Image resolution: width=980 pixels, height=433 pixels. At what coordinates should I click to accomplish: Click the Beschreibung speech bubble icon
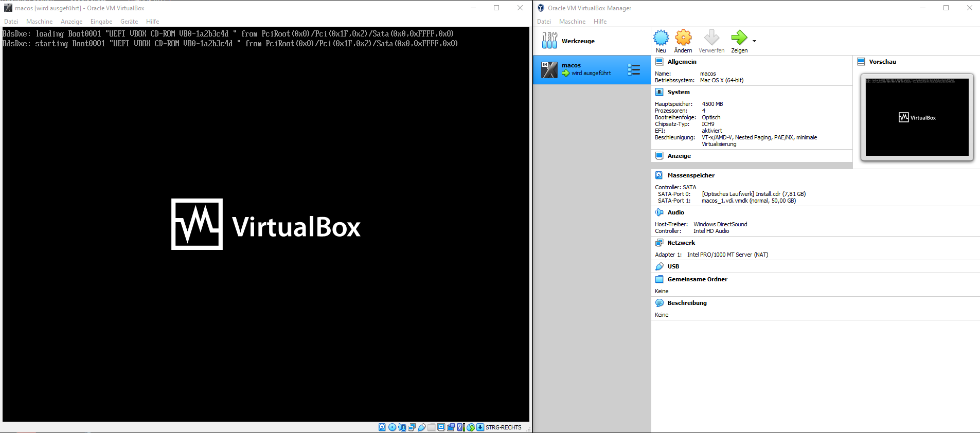(659, 303)
